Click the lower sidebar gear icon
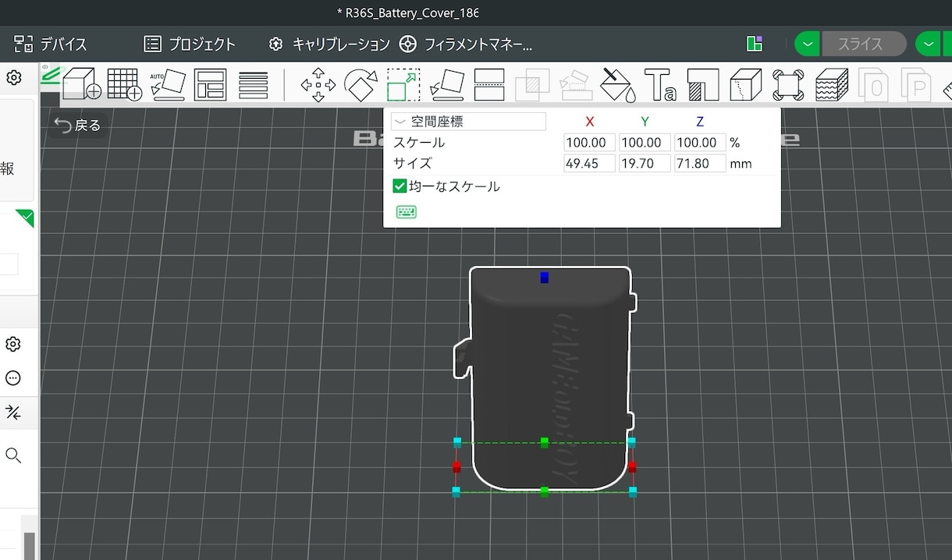 click(13, 345)
